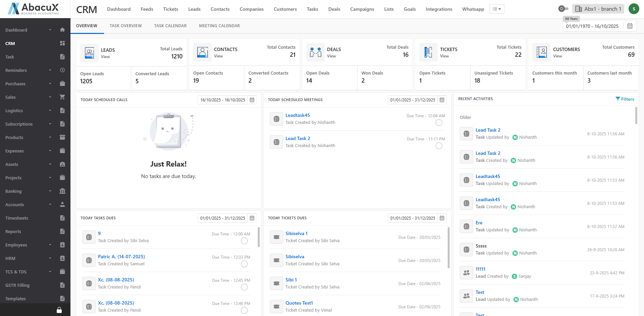Open the Abx1 - branch 1 selector
644x316 pixels.
[598, 9]
